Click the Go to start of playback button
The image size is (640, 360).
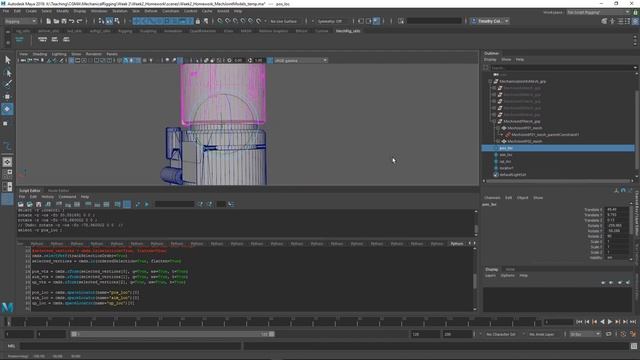pos(579,322)
